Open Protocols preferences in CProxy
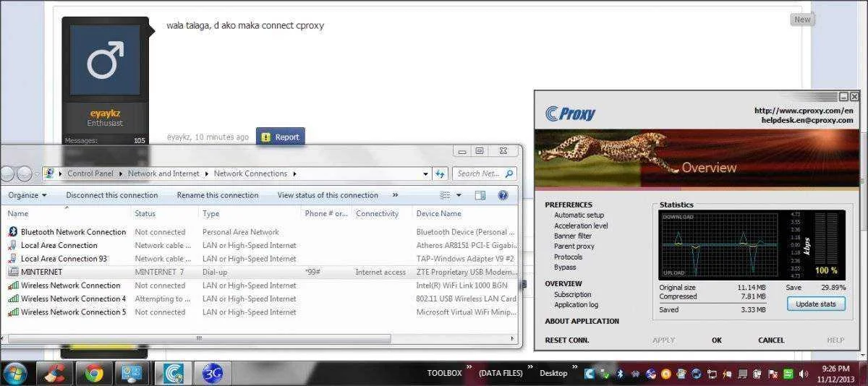The height and width of the screenshot is (386, 868). coord(568,257)
